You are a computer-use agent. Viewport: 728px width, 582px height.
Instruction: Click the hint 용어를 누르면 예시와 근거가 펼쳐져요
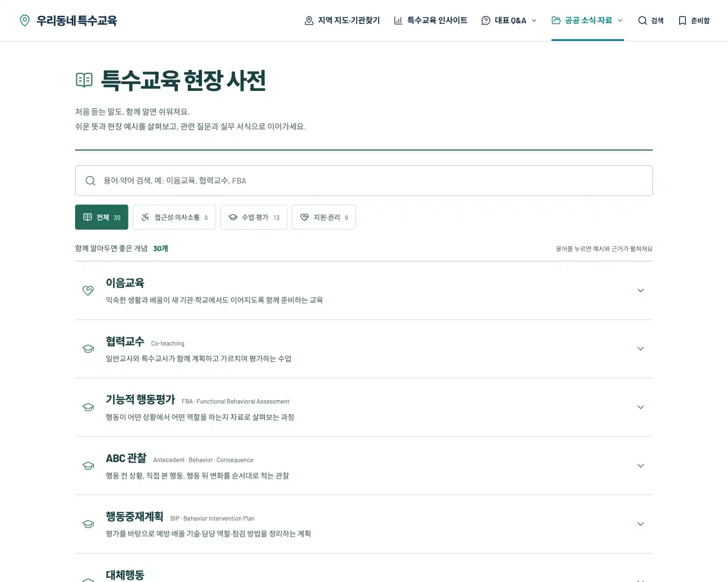point(604,249)
